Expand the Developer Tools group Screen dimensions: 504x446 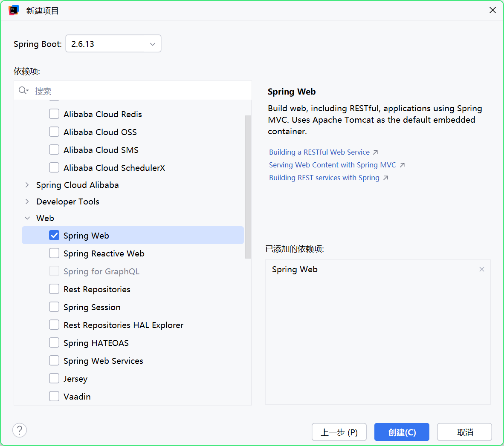(27, 201)
